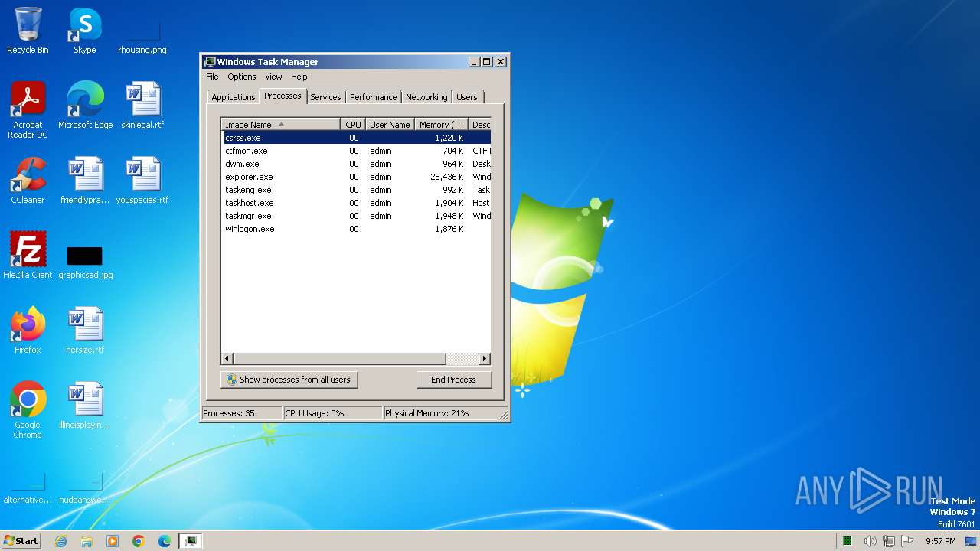Select the youspecies.rtf document
The height and width of the screenshot is (551, 980).
142,181
